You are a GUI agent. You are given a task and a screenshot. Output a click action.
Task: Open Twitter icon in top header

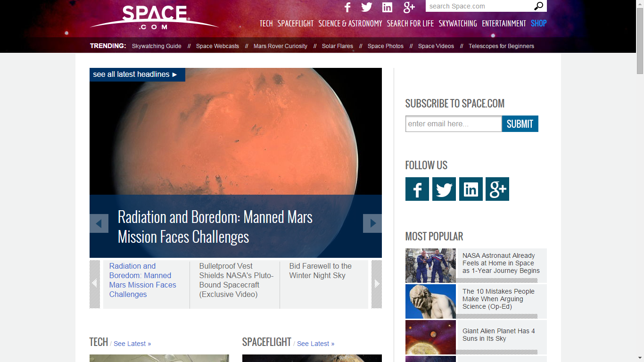(367, 7)
